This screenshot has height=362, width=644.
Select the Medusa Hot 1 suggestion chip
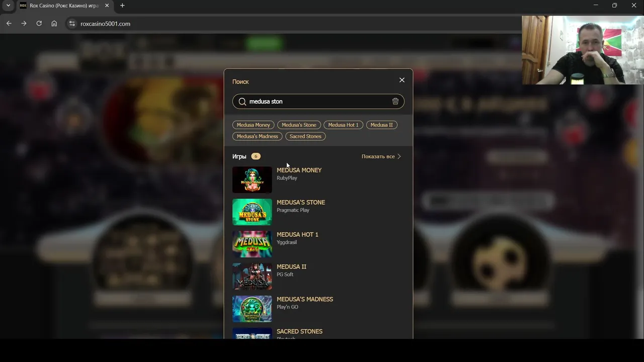343,125
